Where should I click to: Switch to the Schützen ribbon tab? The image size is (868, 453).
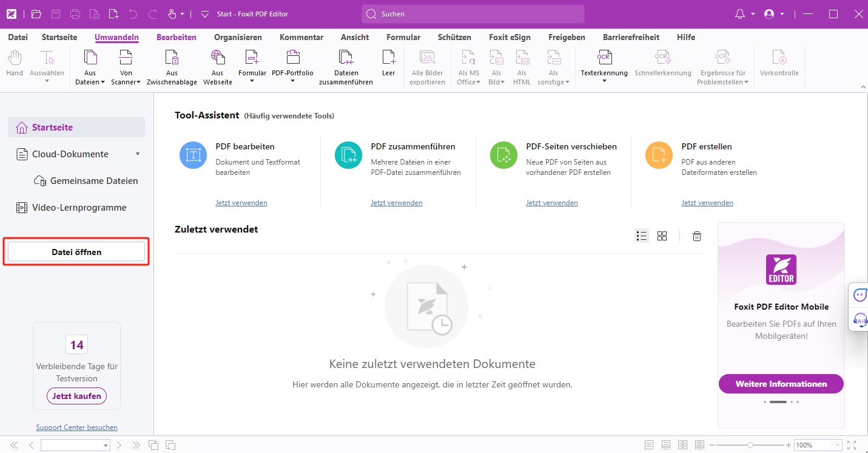coord(454,37)
